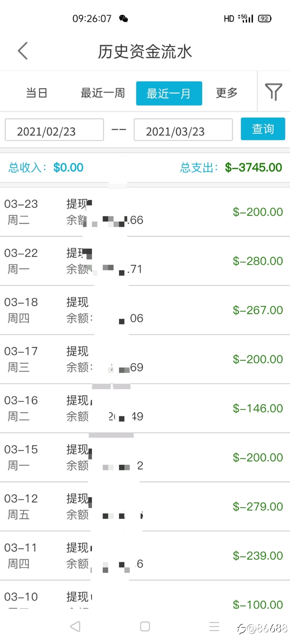
Task: Open the 更多 date range option
Action: [227, 93]
